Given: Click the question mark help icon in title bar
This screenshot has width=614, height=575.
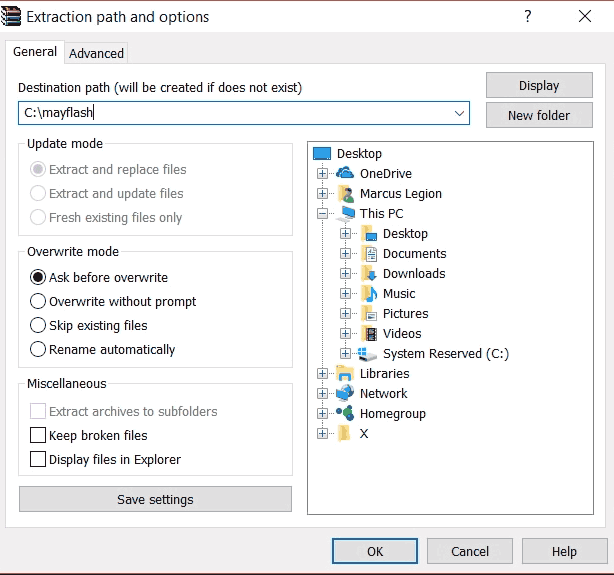Looking at the screenshot, I should (x=528, y=16).
